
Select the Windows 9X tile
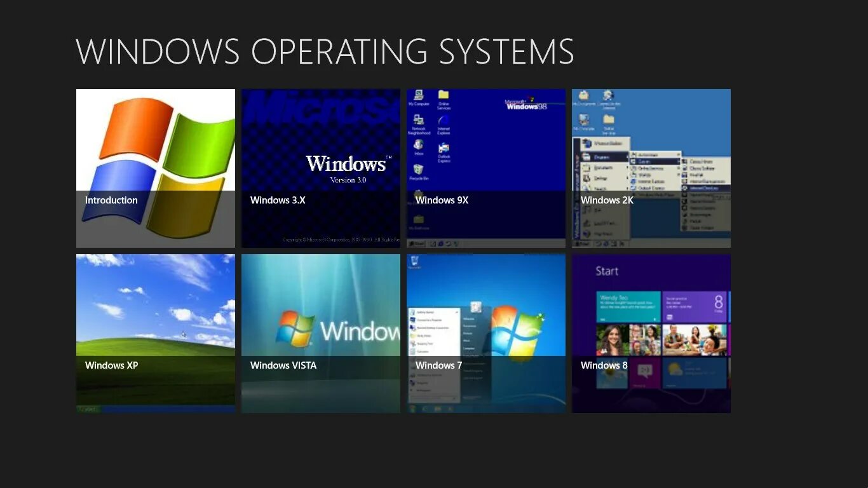tap(486, 168)
